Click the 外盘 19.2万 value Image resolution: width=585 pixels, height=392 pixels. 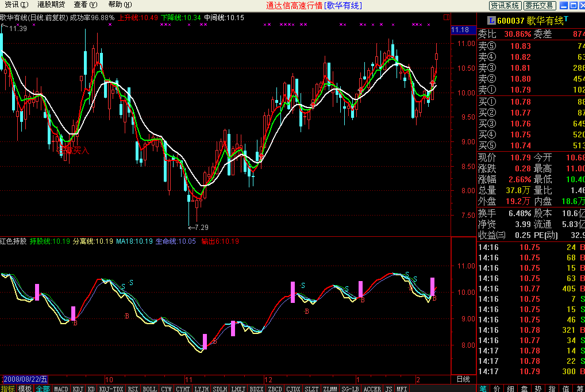518,201
